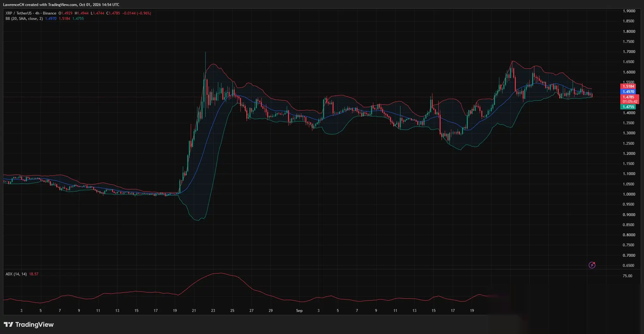
Task: Click the red 18.57 ADX value
Action: [x=34, y=274]
